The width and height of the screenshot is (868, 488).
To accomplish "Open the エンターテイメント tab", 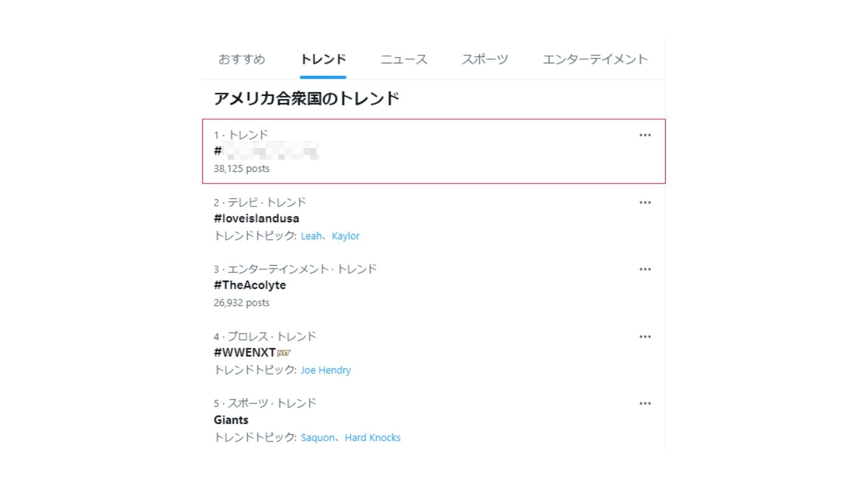I will pos(595,59).
